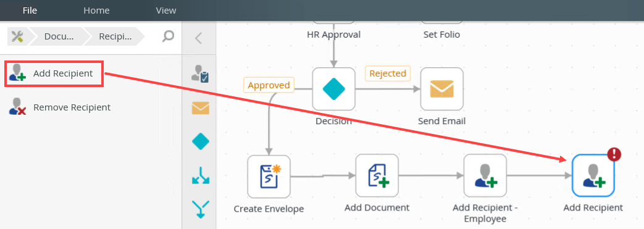This screenshot has height=229, width=644.
Task: Open the View tab
Action: pyautogui.click(x=166, y=10)
